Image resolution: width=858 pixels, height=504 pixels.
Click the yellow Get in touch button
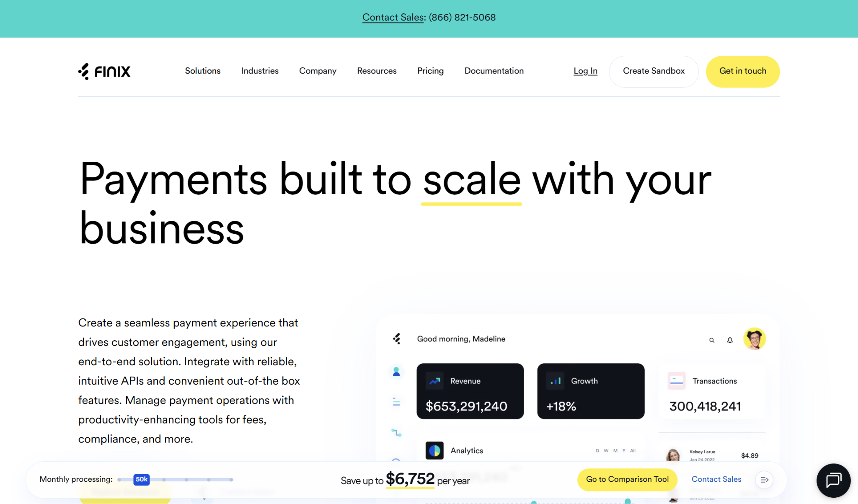pyautogui.click(x=743, y=71)
